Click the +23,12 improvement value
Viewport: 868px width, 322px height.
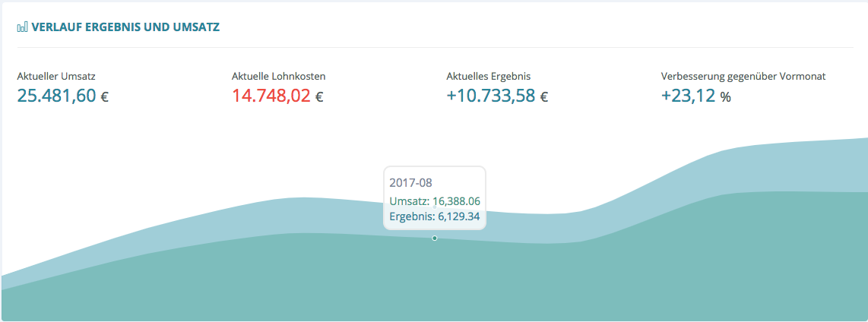pos(688,96)
